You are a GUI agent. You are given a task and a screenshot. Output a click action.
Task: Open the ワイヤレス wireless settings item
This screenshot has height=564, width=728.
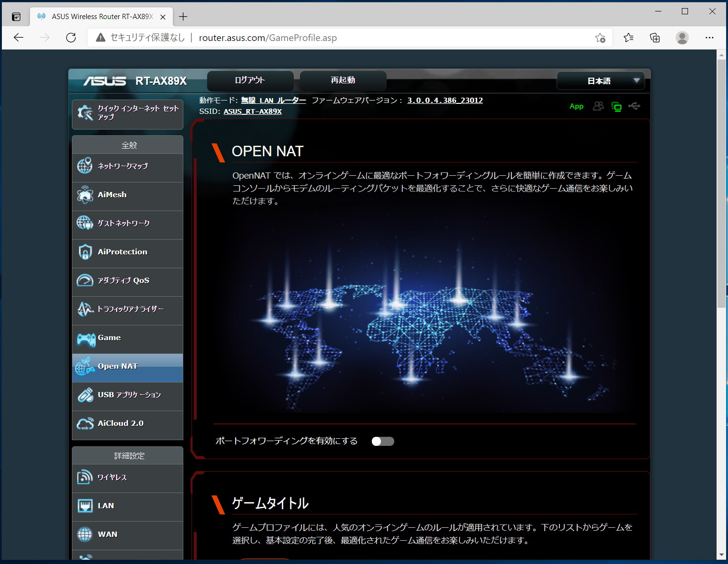pyautogui.click(x=128, y=479)
